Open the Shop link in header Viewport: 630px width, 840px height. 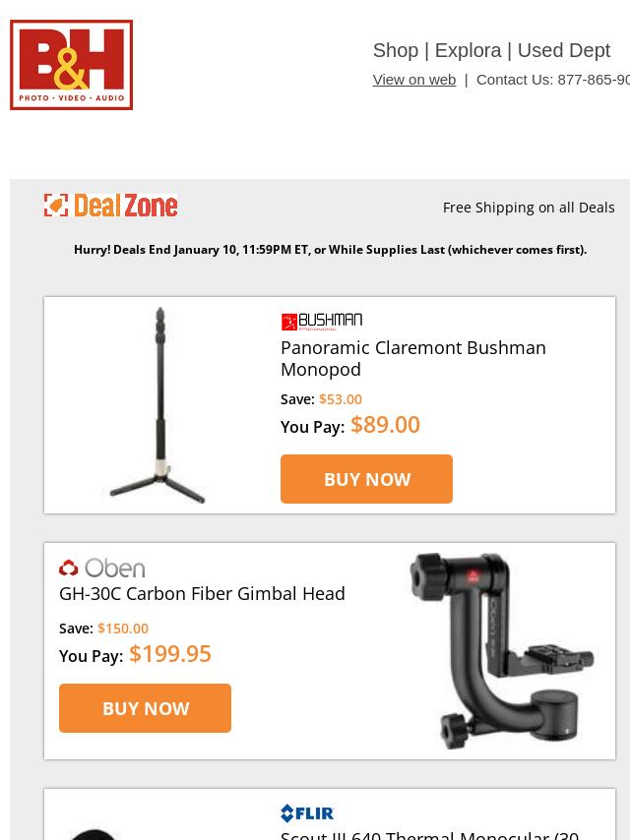click(x=396, y=50)
